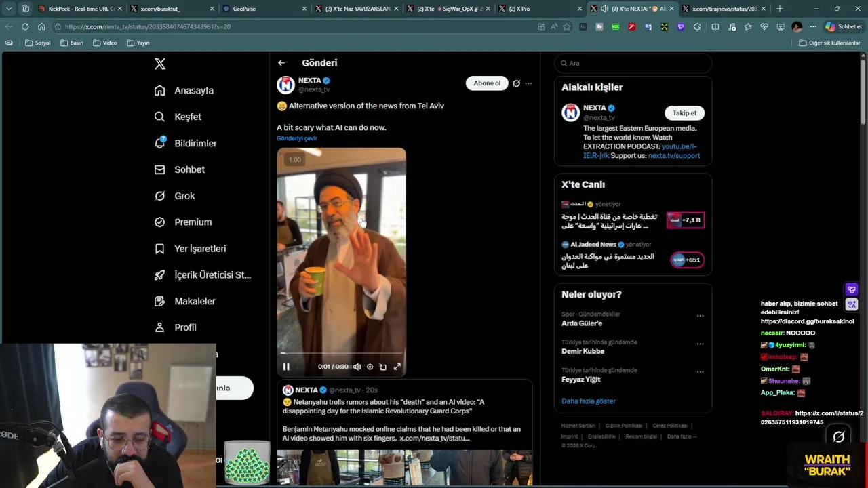Open a new browser tab
The height and width of the screenshot is (488, 868).
tap(780, 9)
